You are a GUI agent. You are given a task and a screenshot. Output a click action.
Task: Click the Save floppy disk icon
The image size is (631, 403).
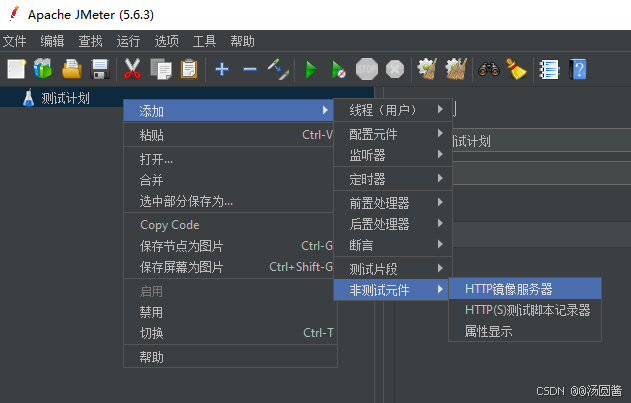[100, 69]
